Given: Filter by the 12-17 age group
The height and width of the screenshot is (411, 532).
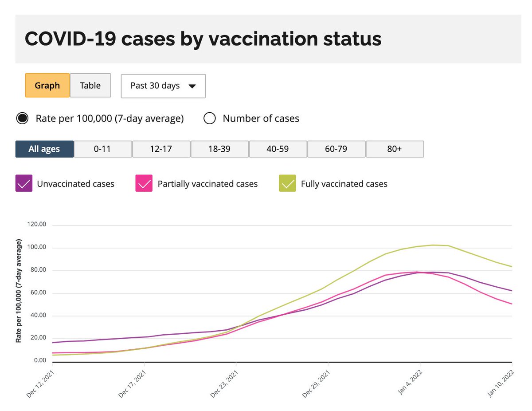Looking at the screenshot, I should [161, 149].
